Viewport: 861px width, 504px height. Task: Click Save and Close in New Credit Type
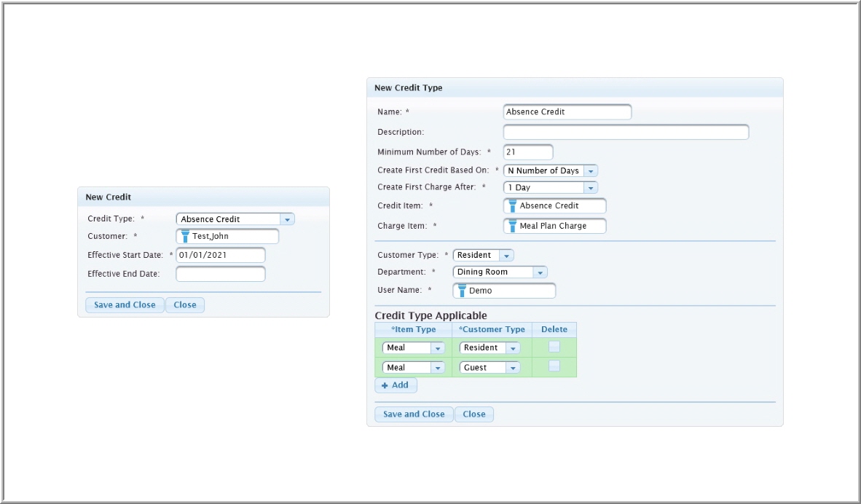pos(414,414)
